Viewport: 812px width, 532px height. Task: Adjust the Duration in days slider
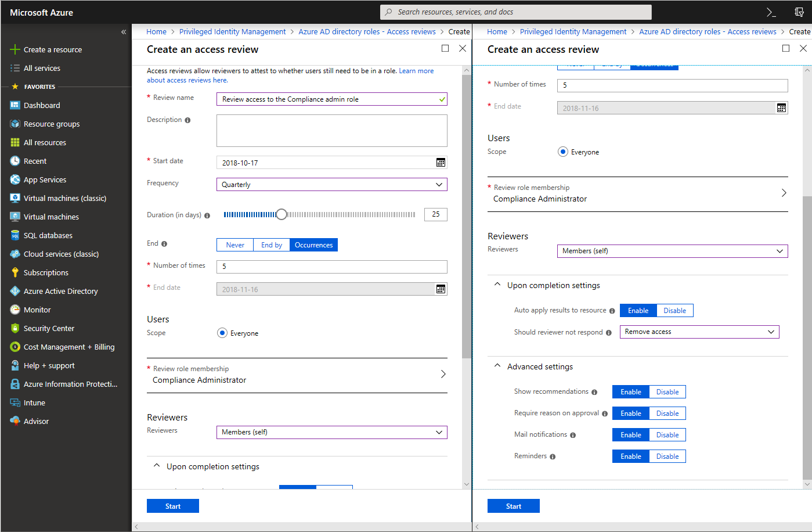coord(282,214)
